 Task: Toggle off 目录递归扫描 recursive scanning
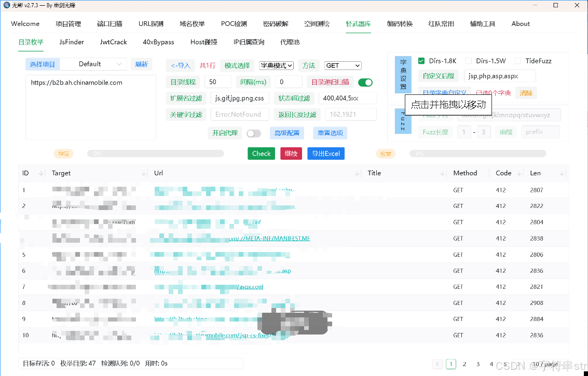pos(365,82)
